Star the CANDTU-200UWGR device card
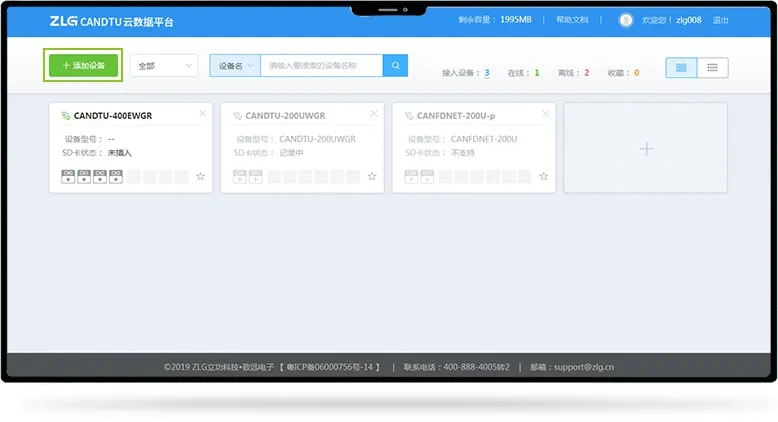778x422 pixels. click(372, 176)
